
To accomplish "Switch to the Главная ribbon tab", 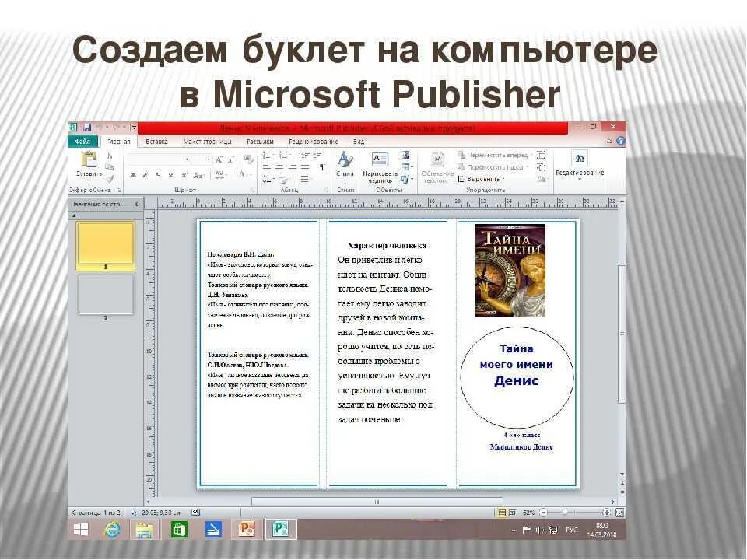I will (x=118, y=142).
